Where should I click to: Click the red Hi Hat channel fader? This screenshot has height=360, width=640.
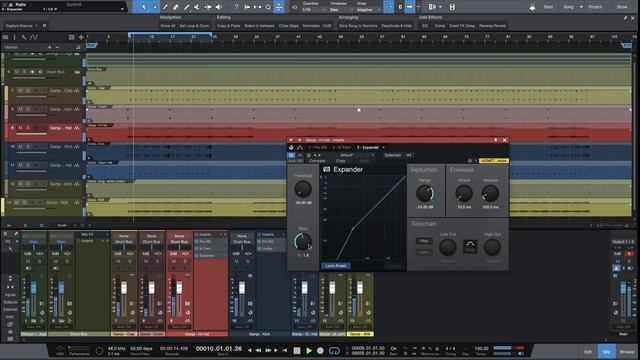[179, 288]
